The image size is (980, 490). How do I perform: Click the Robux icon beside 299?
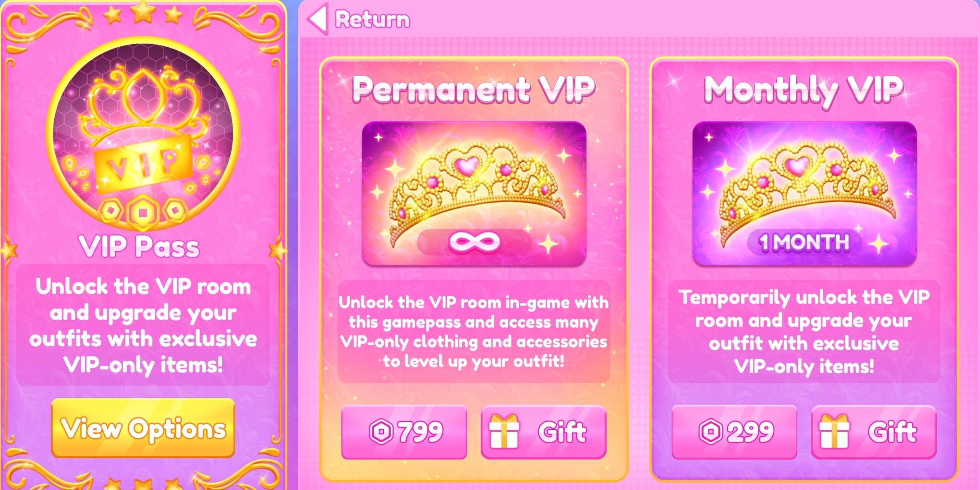point(710,432)
